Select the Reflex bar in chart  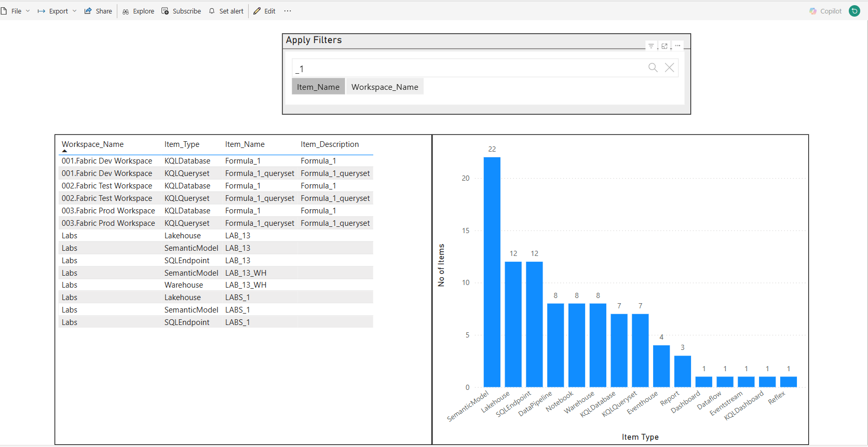coord(789,382)
